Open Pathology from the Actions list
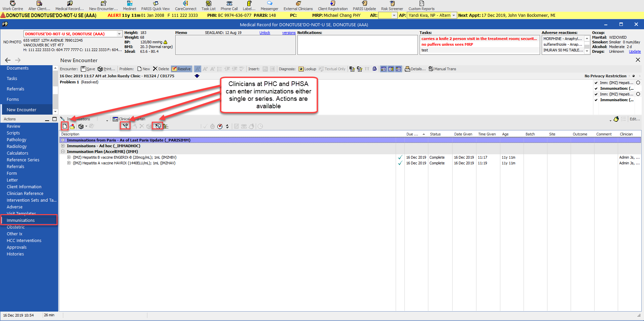Image resolution: width=644 pixels, height=321 pixels. click(x=16, y=140)
